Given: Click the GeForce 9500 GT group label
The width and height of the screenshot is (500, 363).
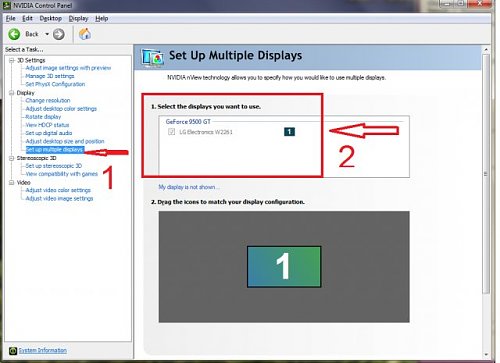Looking at the screenshot, I should coord(188,122).
